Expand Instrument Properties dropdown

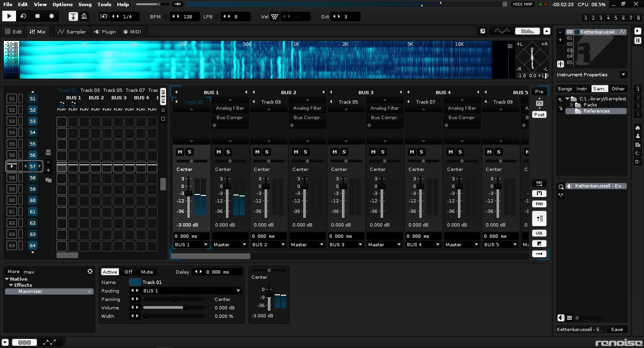point(623,74)
